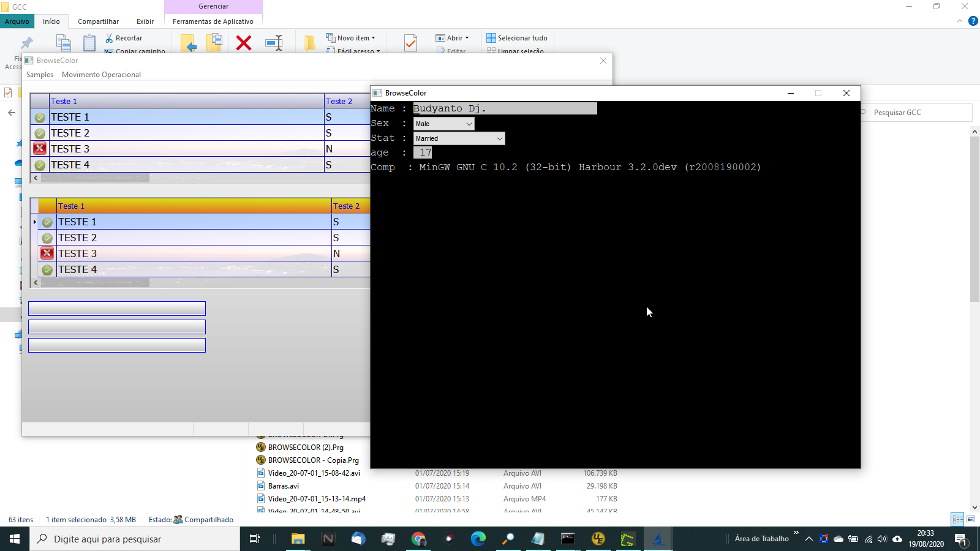
Task: Click the Selecionar tudo button
Action: point(517,38)
